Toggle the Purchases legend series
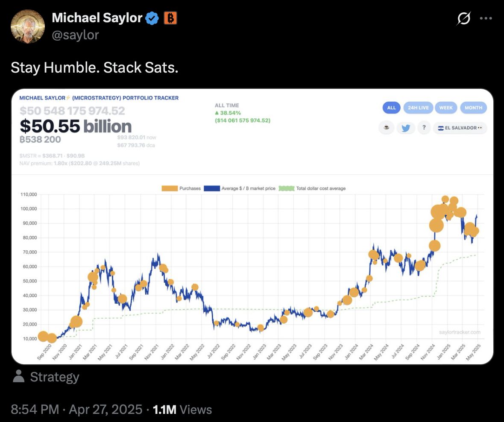504x422 pixels. click(181, 188)
